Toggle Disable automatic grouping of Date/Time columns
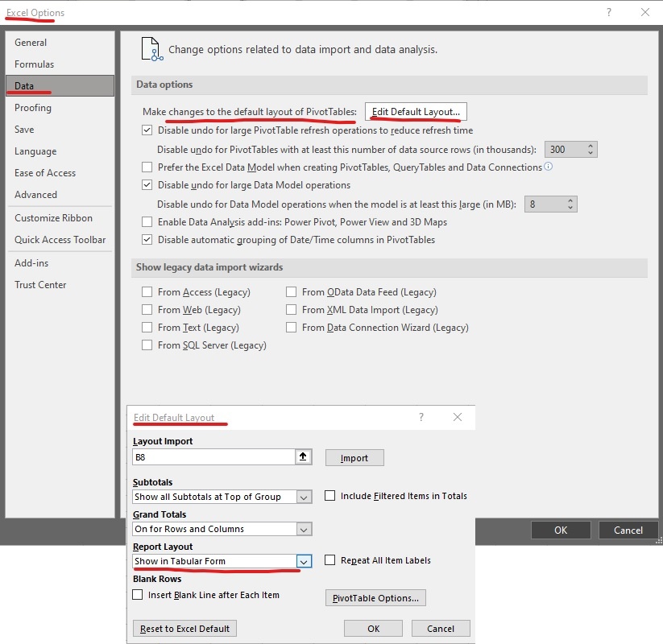 click(147, 240)
